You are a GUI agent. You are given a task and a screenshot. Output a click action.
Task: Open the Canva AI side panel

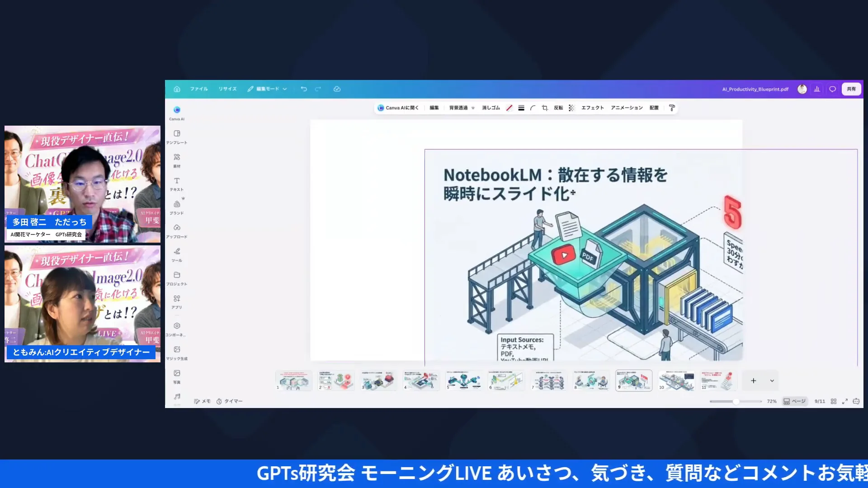coord(177,113)
